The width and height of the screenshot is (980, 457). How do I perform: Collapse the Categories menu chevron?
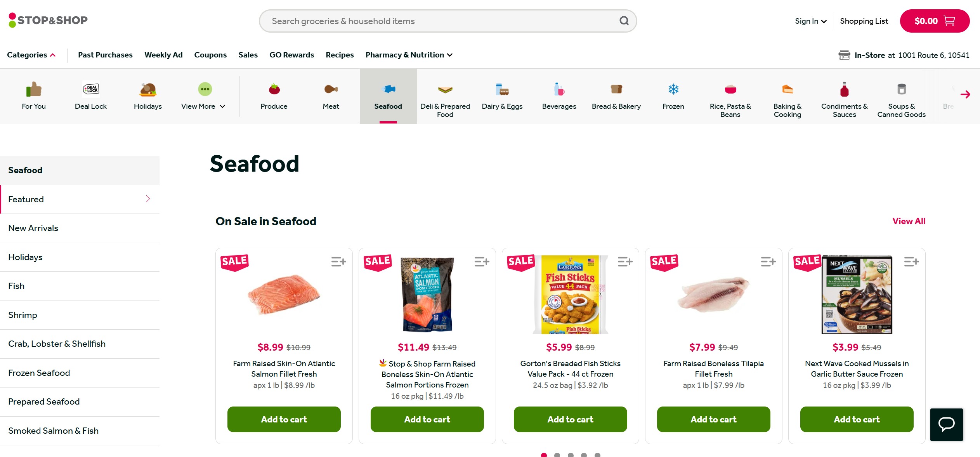[53, 55]
